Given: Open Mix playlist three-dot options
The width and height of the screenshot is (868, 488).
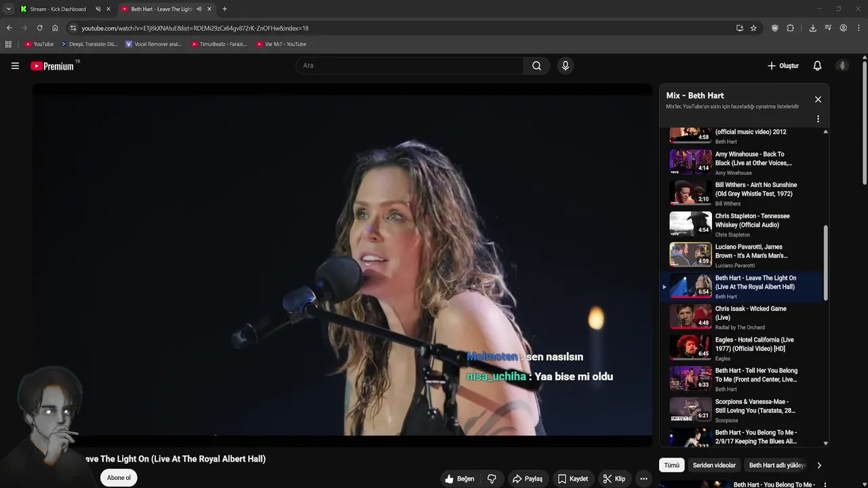Looking at the screenshot, I should [x=818, y=119].
